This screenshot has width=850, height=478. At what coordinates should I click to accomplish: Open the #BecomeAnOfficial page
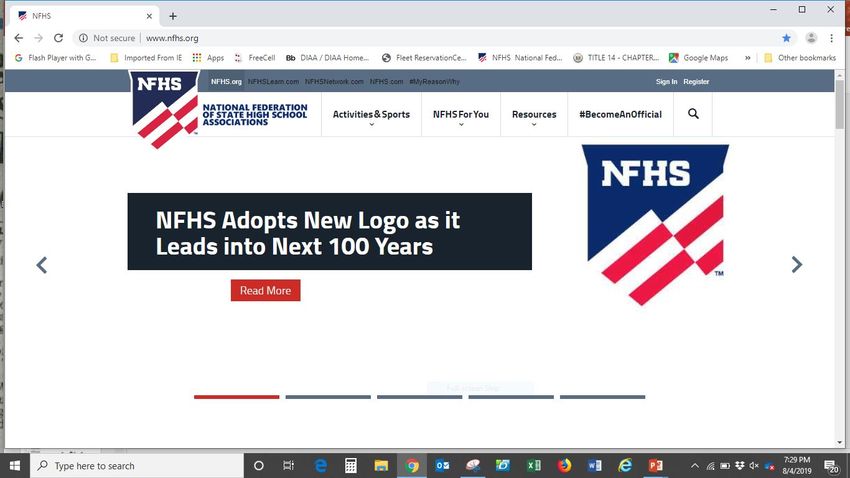point(620,114)
